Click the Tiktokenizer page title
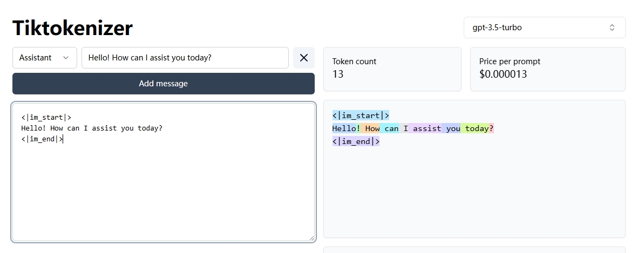 coord(72,28)
